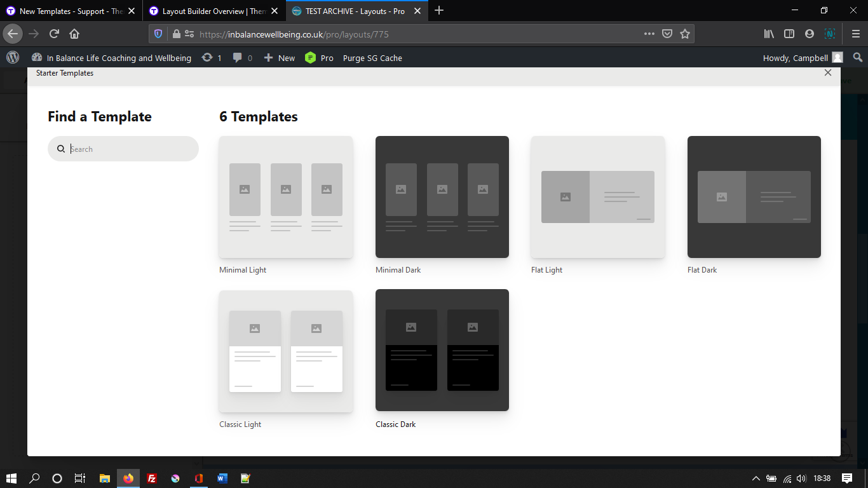Choose the Flat Dark template thumbnail
This screenshot has width=868, height=488.
[754, 197]
